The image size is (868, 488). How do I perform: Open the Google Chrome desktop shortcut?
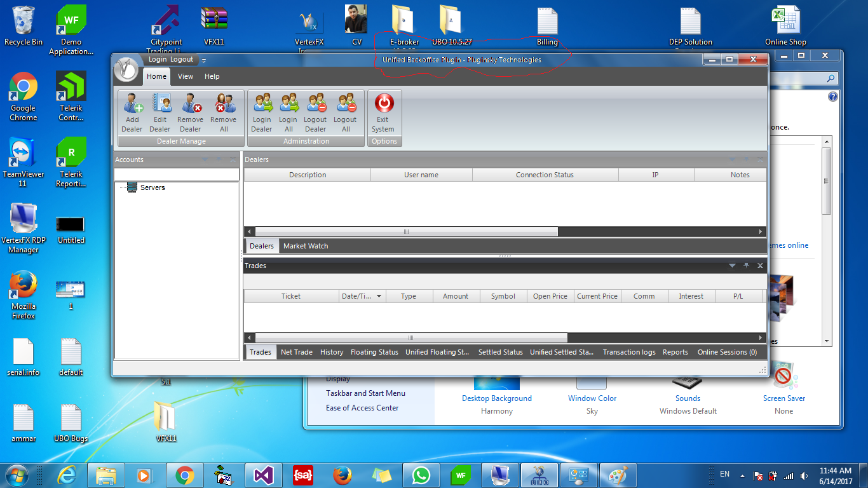click(x=24, y=97)
